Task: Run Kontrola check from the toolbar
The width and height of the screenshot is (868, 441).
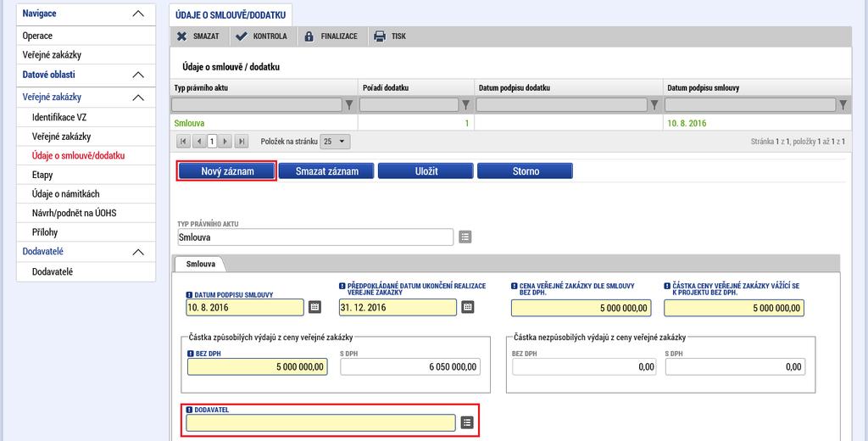Action: coord(261,36)
